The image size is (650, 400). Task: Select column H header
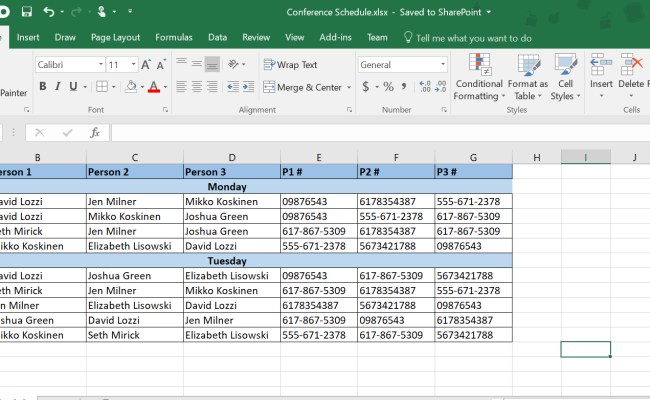tap(537, 157)
